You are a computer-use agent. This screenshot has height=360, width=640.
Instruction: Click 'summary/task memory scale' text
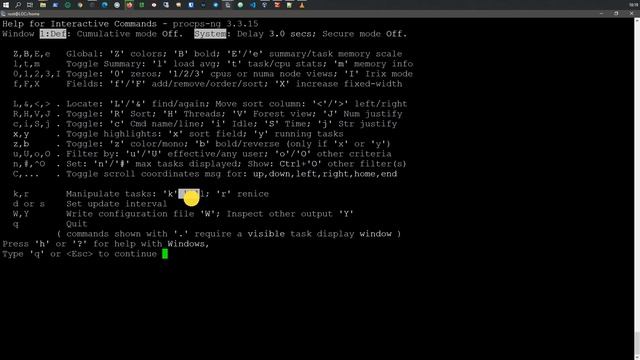point(336,54)
